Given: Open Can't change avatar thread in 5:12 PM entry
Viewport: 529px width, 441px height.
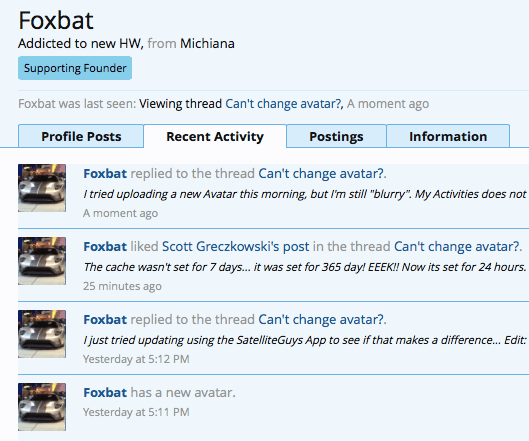Looking at the screenshot, I should pos(321,319).
